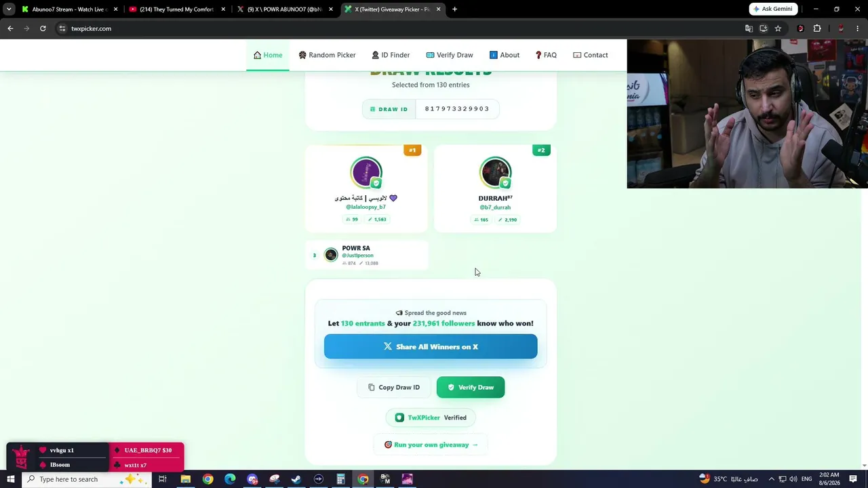This screenshot has height=488, width=868.
Task: Open Task View on the taskbar
Action: point(163,479)
